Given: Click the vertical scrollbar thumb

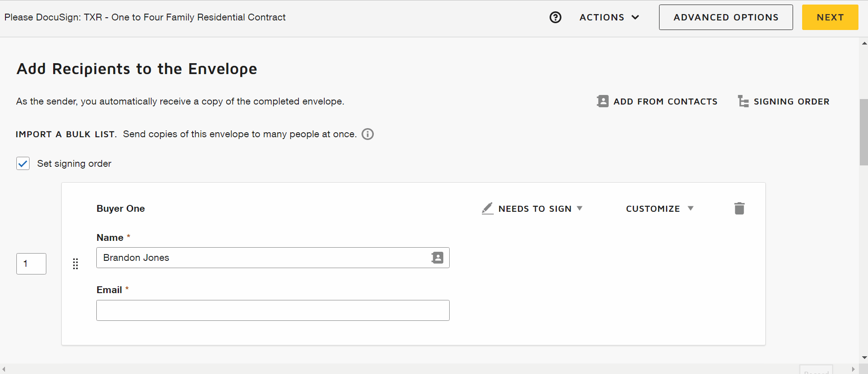Looking at the screenshot, I should point(863,132).
